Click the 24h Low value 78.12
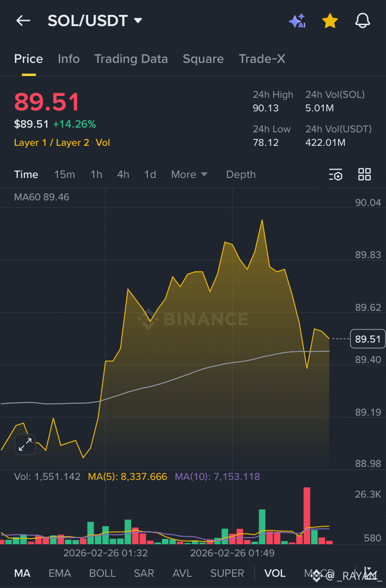The width and height of the screenshot is (386, 588). click(266, 143)
